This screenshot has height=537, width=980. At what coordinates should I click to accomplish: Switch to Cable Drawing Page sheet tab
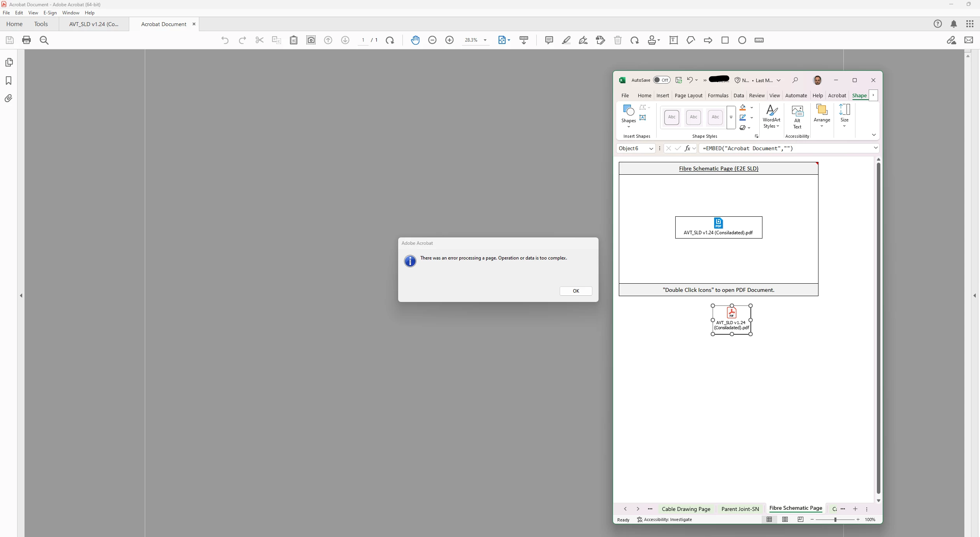point(686,509)
